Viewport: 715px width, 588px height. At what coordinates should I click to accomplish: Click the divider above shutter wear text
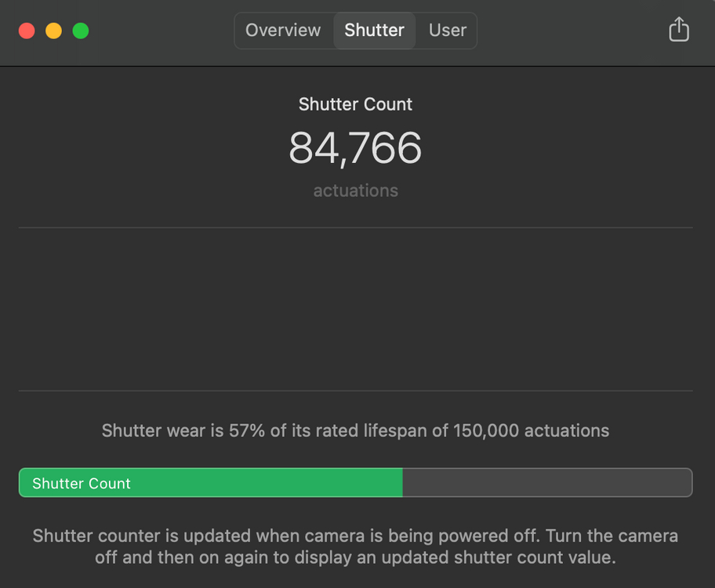[355, 390]
